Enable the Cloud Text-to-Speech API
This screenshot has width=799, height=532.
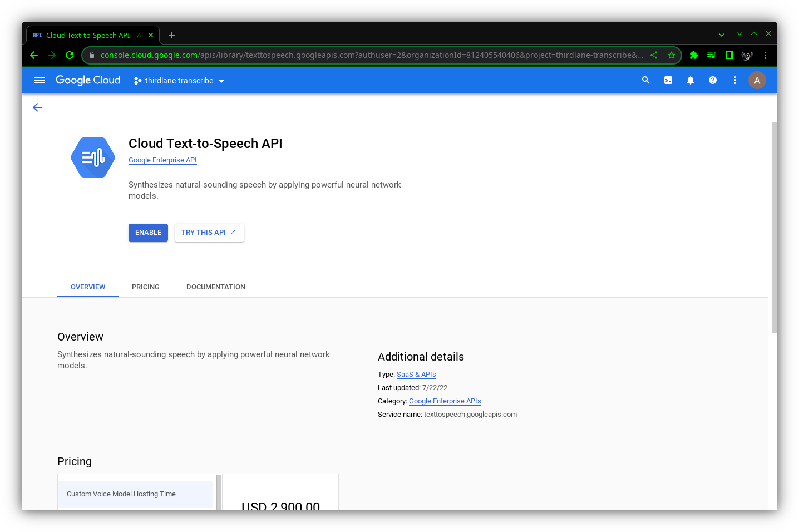(148, 233)
